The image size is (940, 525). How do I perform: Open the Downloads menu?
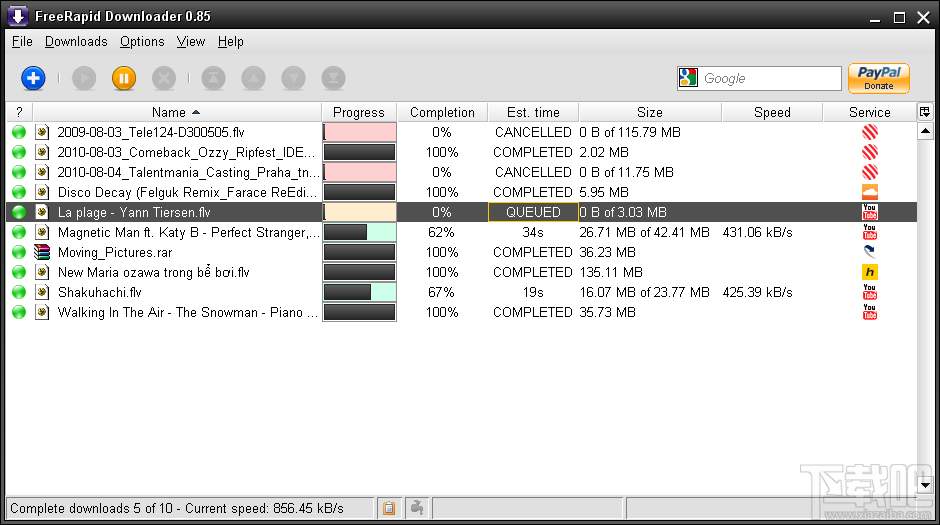(x=76, y=41)
